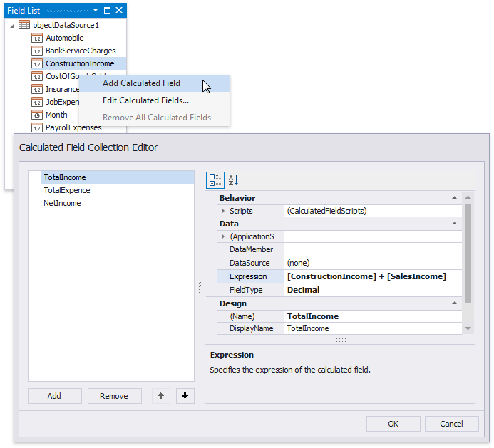Edit the (Name) property value TotalIncome
The image size is (494, 448).
pos(373,316)
